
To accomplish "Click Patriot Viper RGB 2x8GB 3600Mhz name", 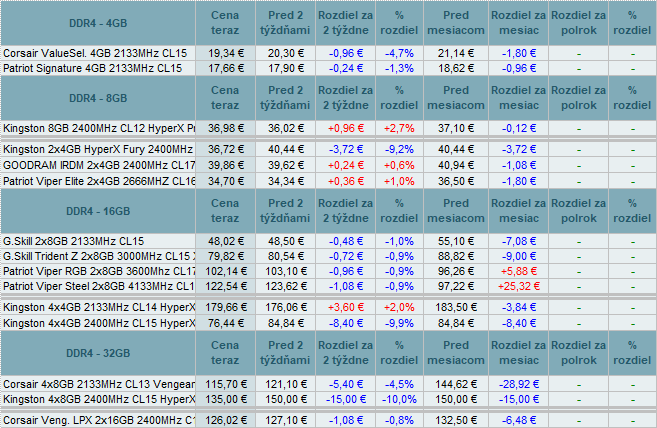I will click(x=99, y=271).
